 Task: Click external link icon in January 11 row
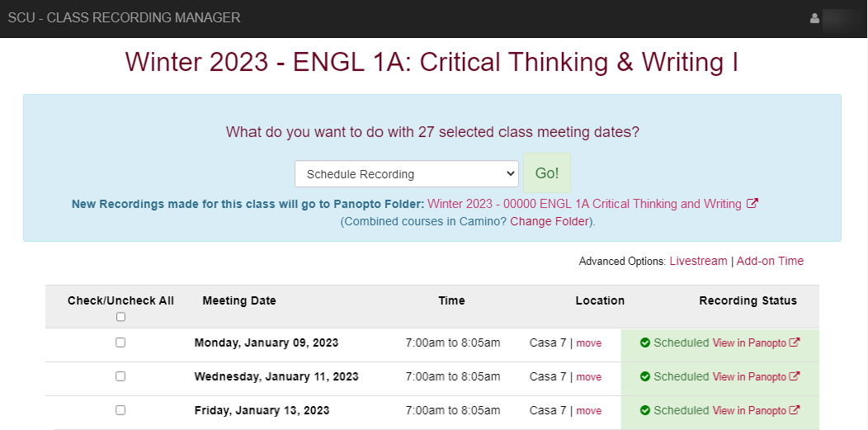coord(795,376)
